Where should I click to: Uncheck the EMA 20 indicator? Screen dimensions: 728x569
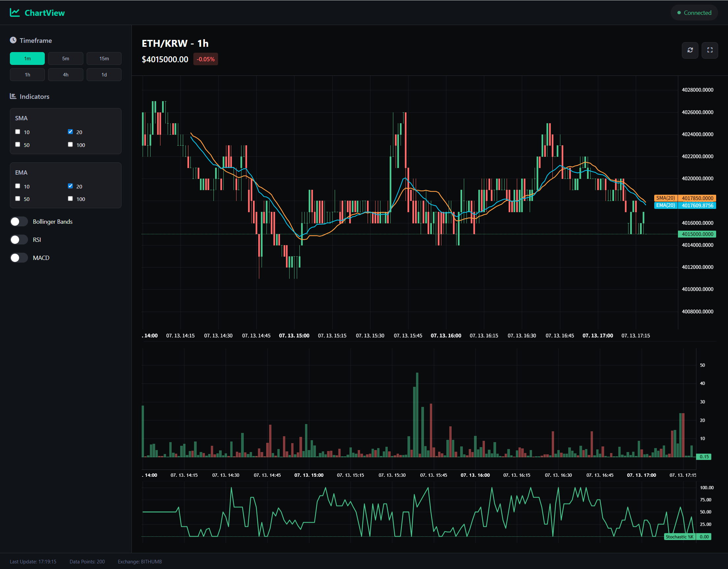70,186
